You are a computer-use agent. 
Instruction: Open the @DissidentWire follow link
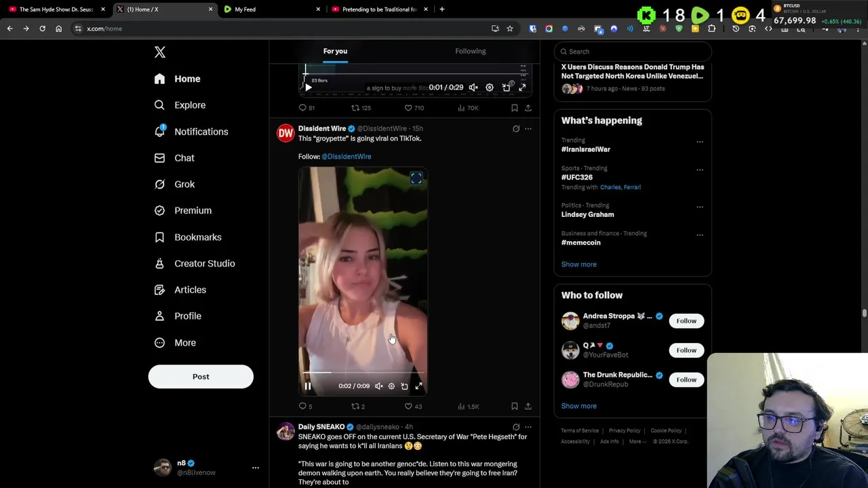point(347,157)
